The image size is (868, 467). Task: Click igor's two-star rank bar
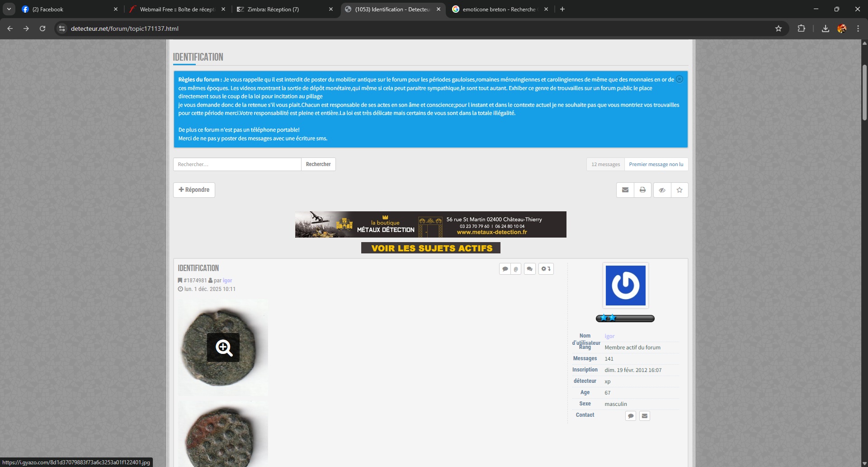(625, 318)
